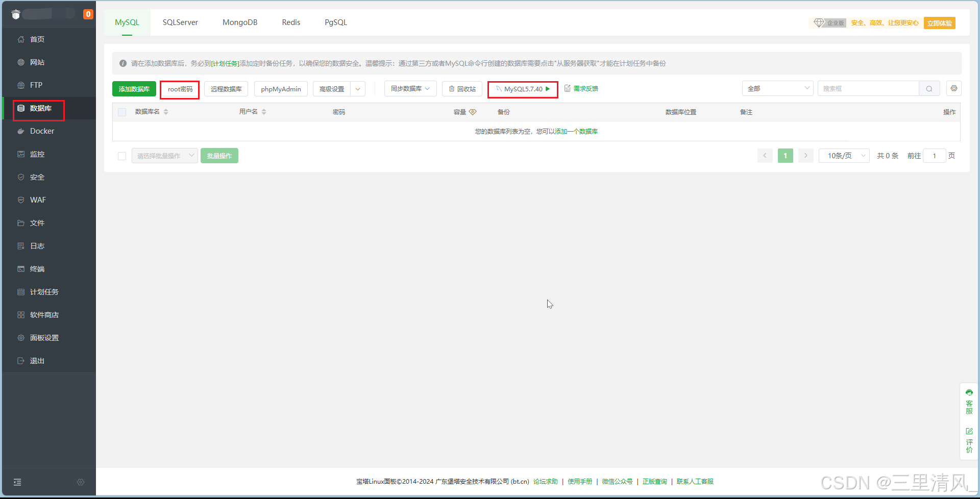
Task: Click the 添加数据库 green button
Action: tap(134, 89)
